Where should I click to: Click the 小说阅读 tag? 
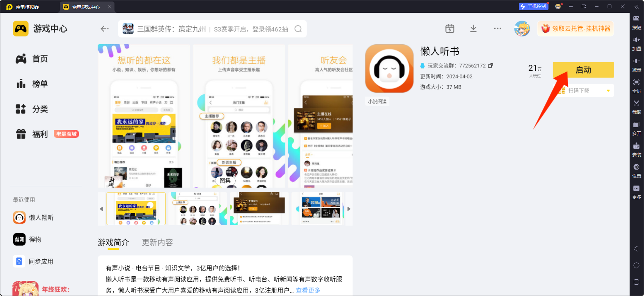click(377, 101)
